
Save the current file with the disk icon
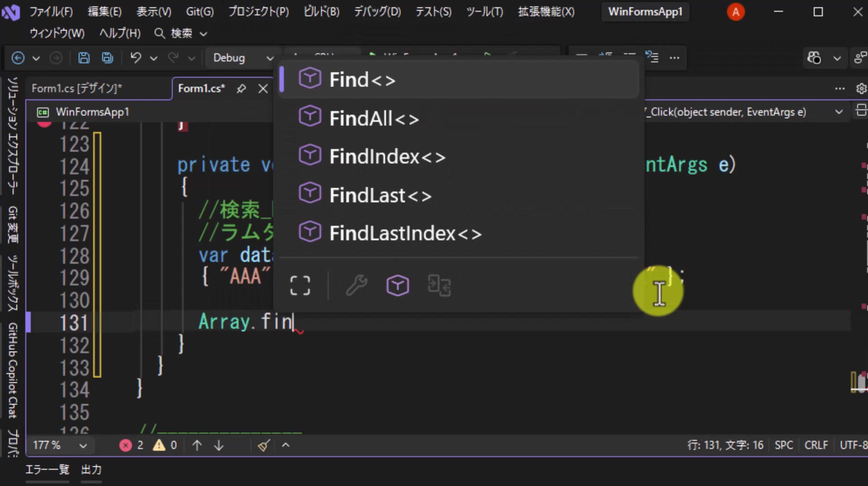pyautogui.click(x=84, y=58)
